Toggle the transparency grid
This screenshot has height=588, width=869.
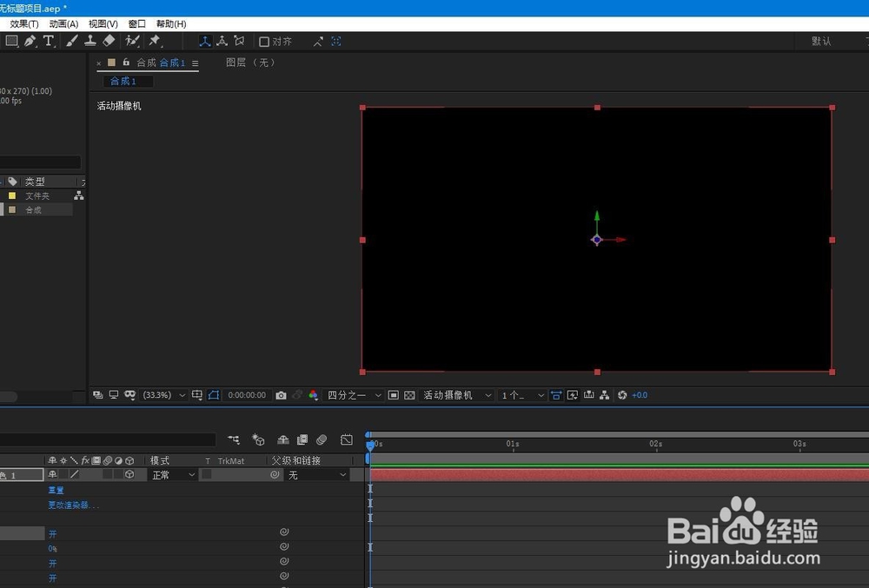409,395
